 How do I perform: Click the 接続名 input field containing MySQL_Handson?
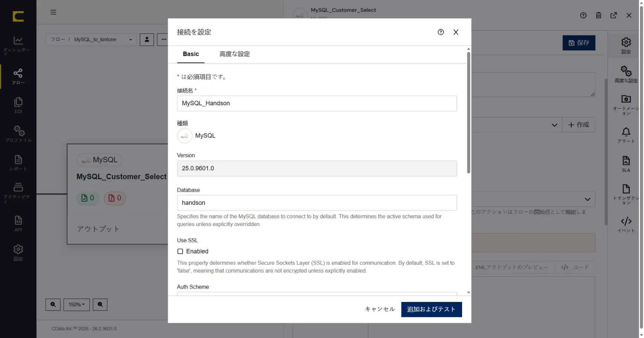(317, 104)
